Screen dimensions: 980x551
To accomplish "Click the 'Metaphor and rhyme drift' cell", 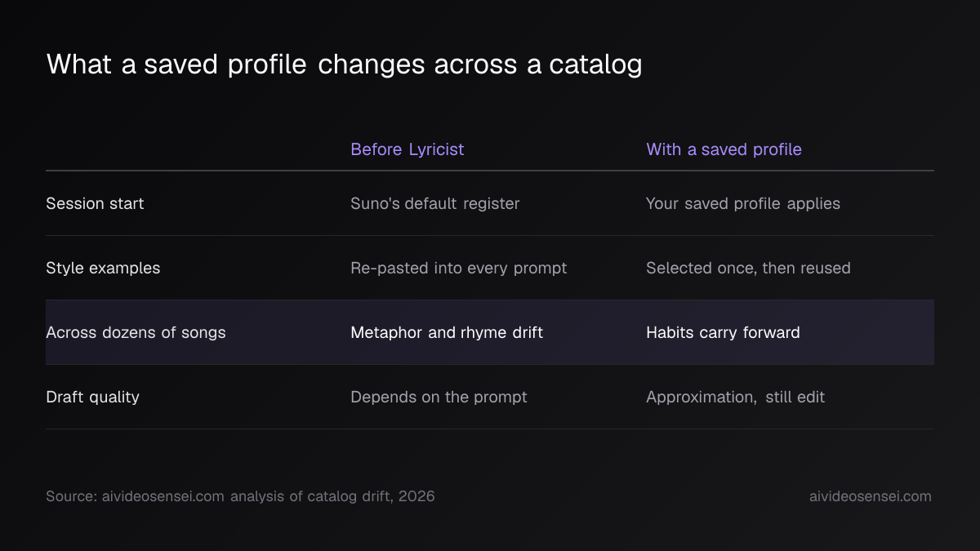I will pos(447,332).
